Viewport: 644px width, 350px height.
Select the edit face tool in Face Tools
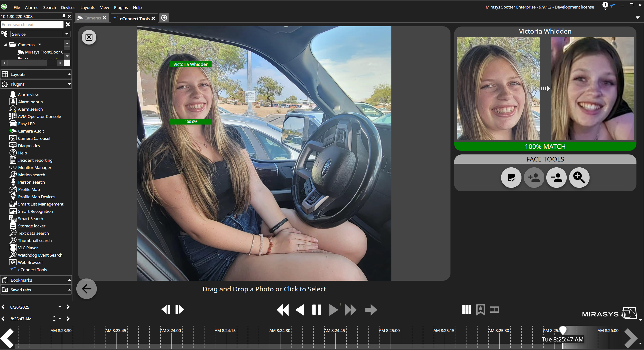[511, 178]
